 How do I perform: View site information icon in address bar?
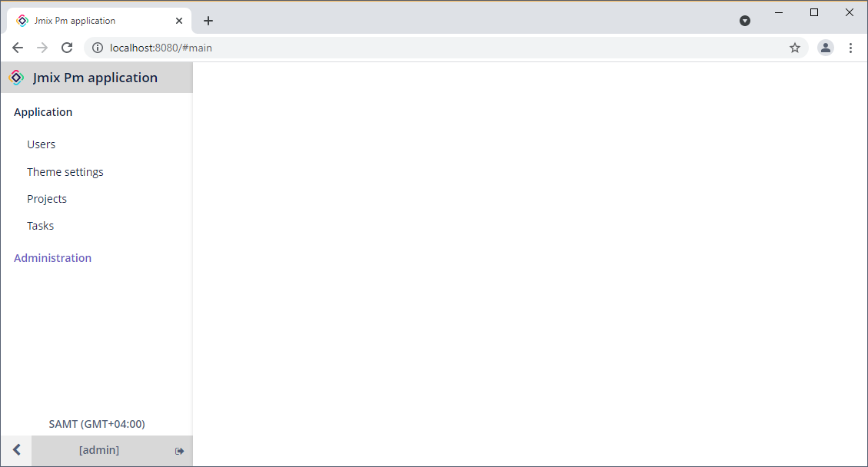(98, 48)
